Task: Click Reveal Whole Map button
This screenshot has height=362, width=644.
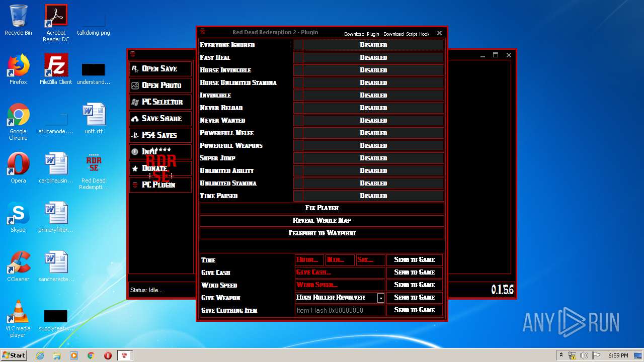Action: (x=322, y=220)
